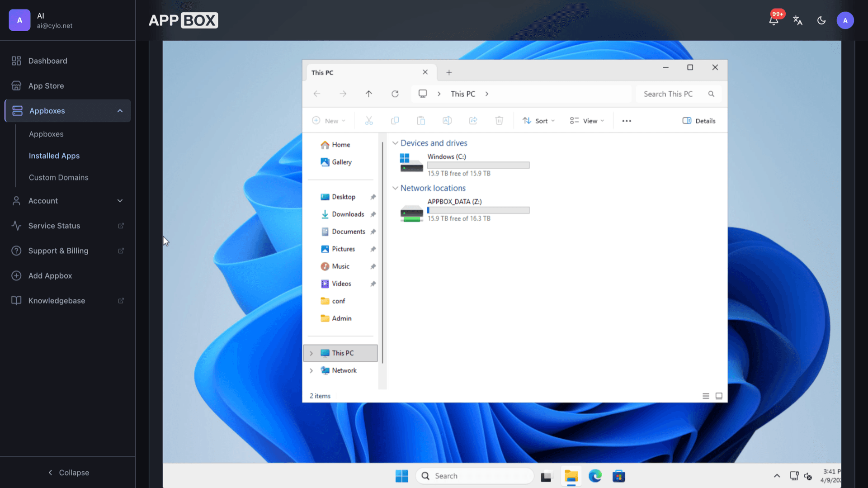Expand the This PC tree node
The image size is (868, 488).
pyautogui.click(x=311, y=353)
